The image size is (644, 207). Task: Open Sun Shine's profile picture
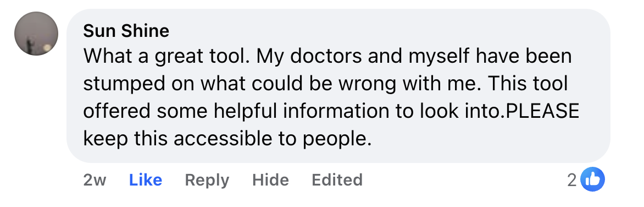[36, 34]
